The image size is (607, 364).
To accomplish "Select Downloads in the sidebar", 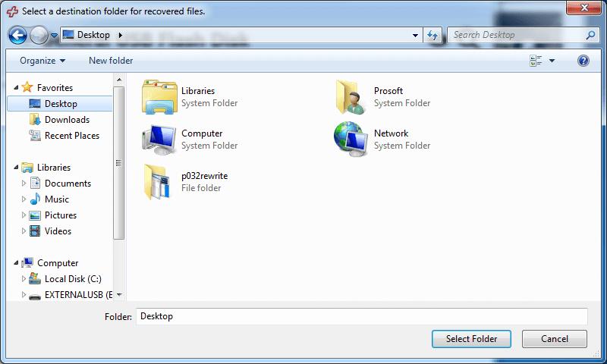I will pos(67,120).
